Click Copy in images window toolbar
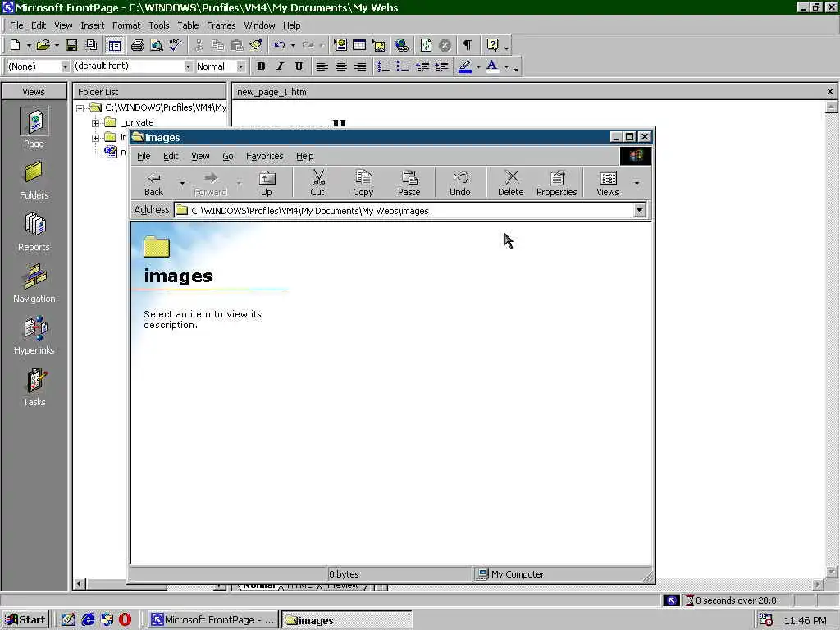The image size is (840, 630). click(x=363, y=183)
